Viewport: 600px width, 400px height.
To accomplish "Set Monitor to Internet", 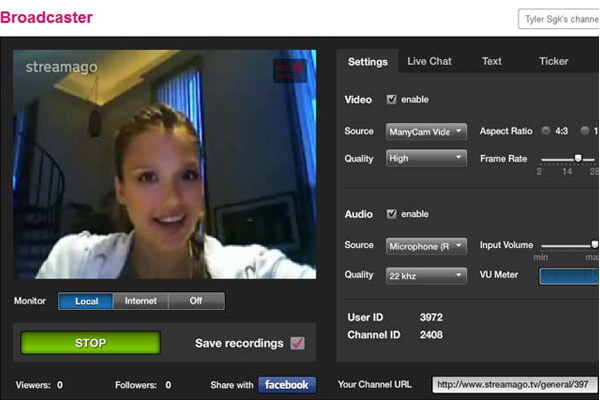I will [140, 301].
